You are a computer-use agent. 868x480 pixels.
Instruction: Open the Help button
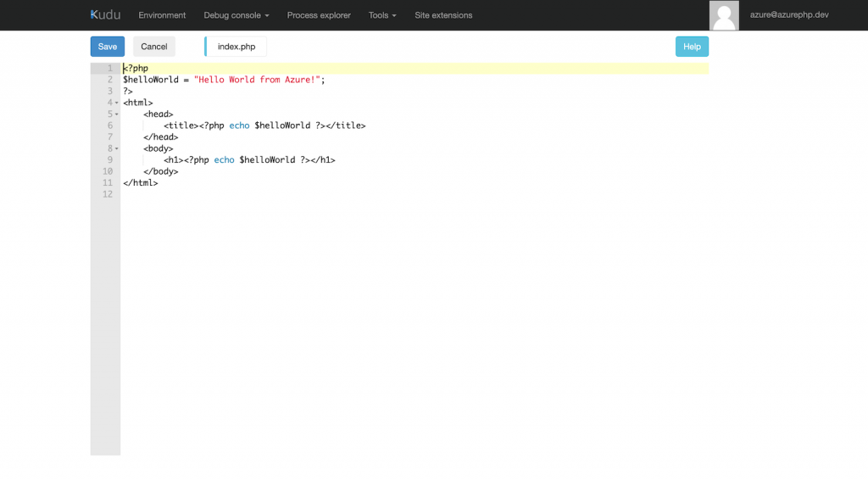pos(692,47)
